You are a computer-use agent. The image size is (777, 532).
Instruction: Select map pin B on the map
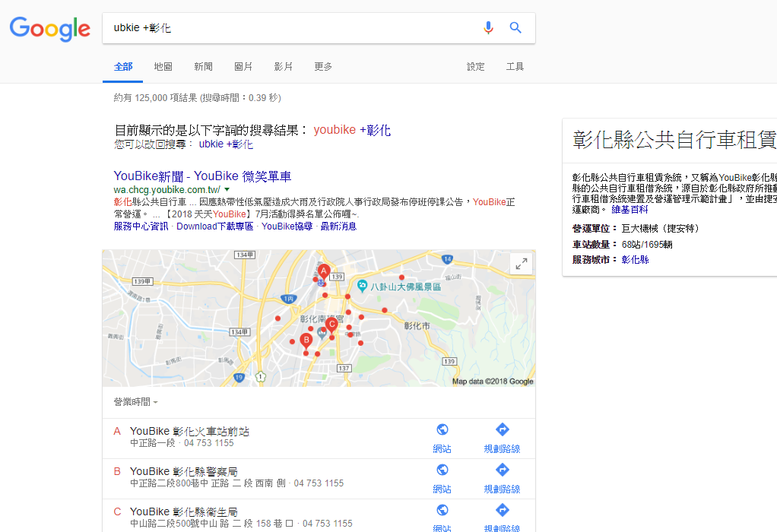[306, 340]
